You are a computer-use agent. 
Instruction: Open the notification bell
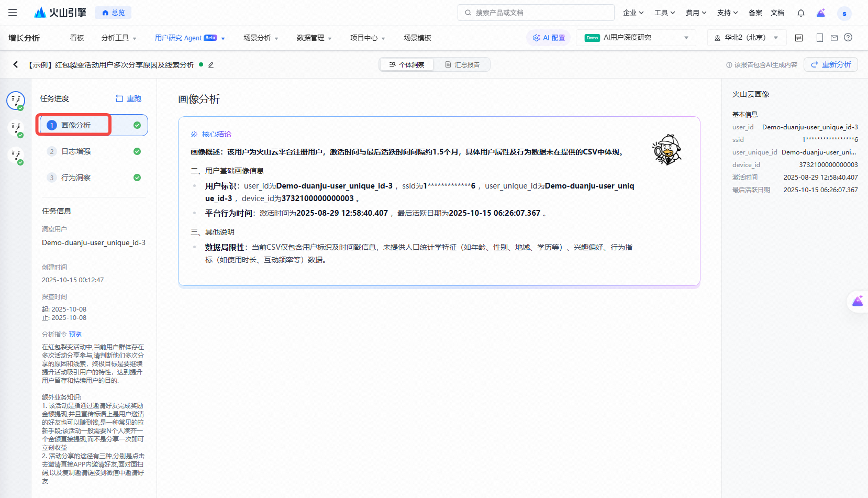click(800, 12)
